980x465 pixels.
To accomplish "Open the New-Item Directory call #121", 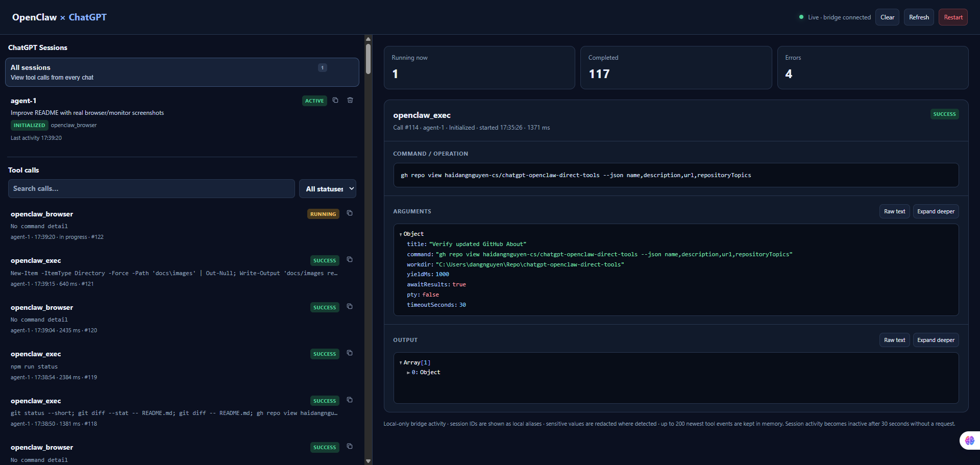I will pos(182,272).
